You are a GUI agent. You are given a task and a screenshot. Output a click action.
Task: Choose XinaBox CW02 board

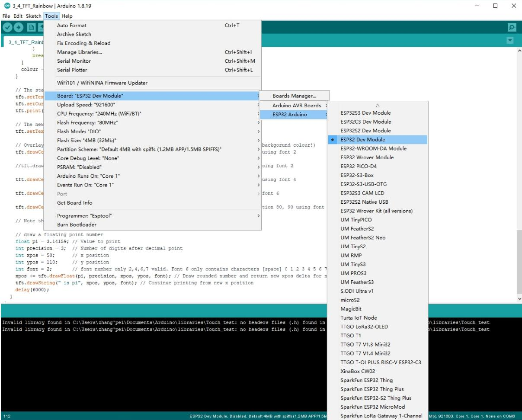[378, 371]
